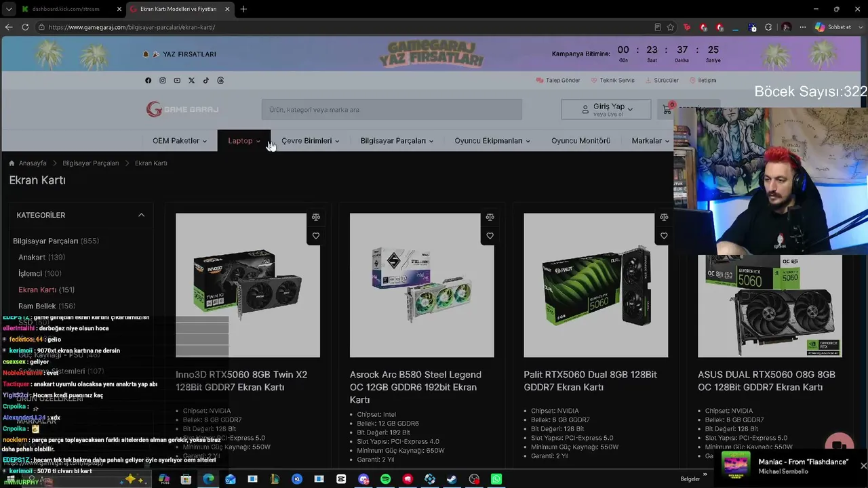Select the Anakart category

41,258
